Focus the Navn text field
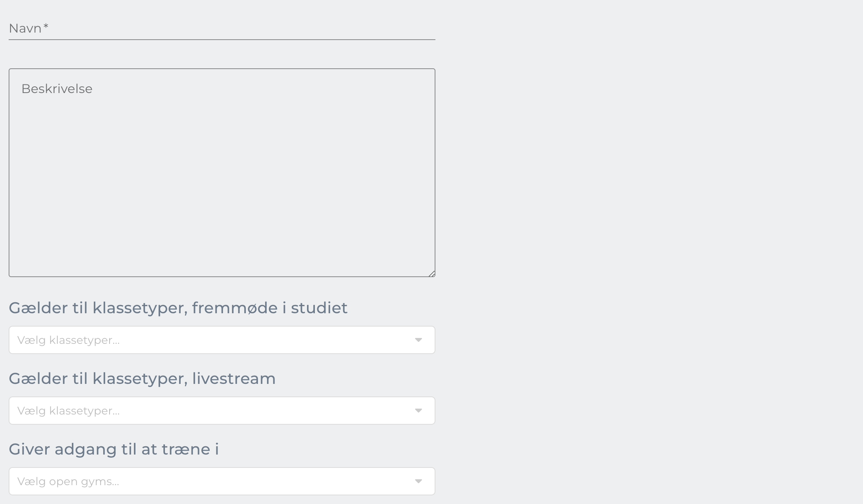863x504 pixels. pyautogui.click(x=222, y=28)
